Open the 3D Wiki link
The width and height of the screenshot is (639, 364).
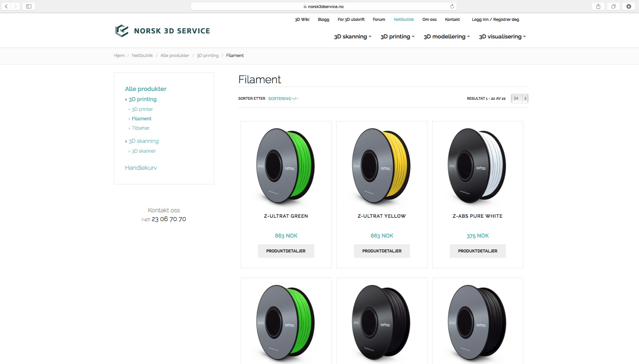[x=302, y=20]
